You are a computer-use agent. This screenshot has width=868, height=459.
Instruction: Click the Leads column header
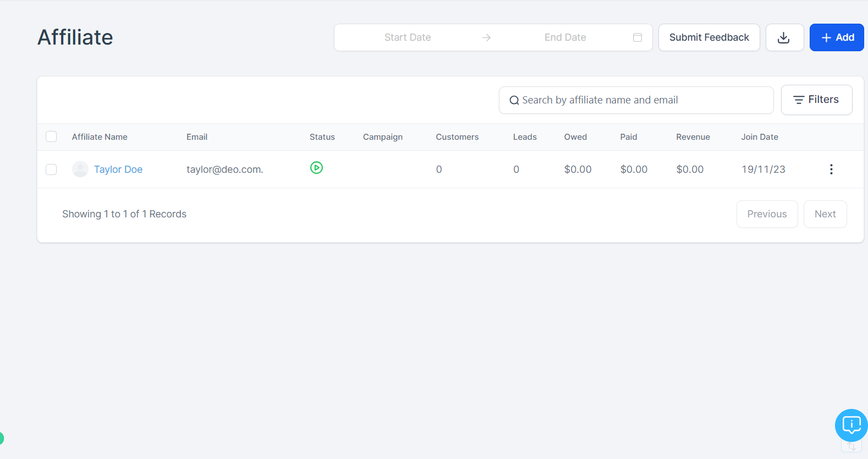[x=525, y=137]
